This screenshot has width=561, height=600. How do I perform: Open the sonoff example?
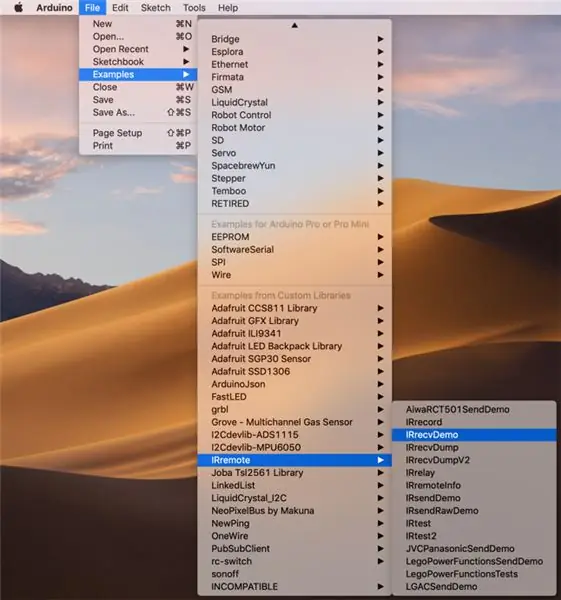pos(294,574)
